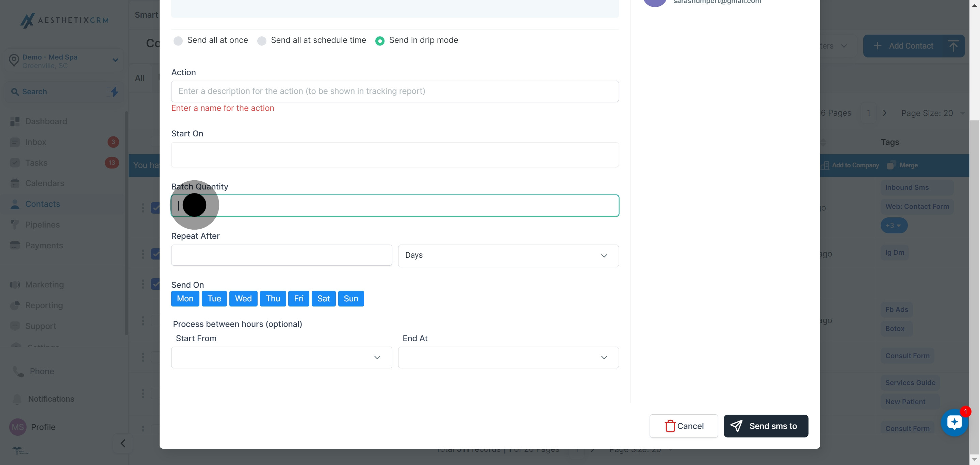Open Notifications bell icon
The width and height of the screenshot is (980, 465).
pyautogui.click(x=17, y=399)
